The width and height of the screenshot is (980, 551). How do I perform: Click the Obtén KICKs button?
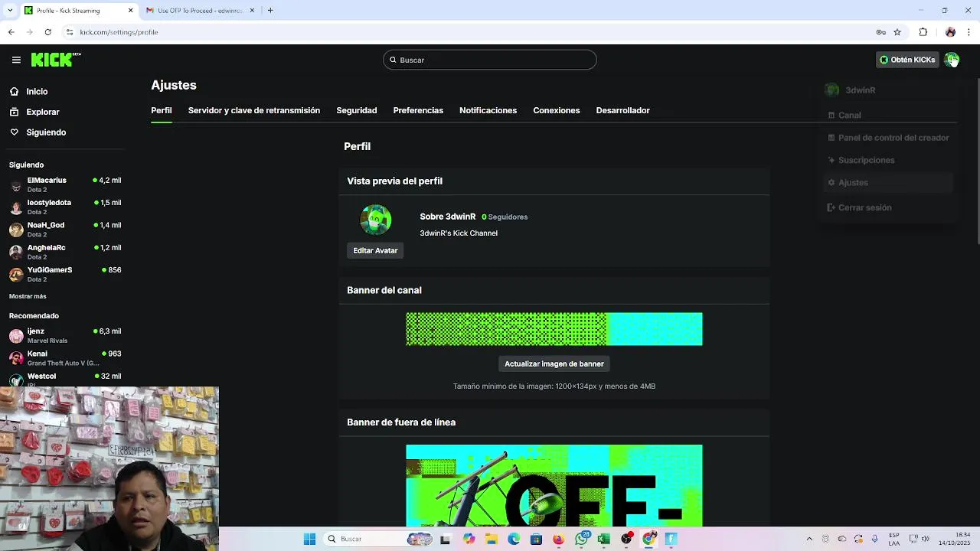[x=907, y=60]
